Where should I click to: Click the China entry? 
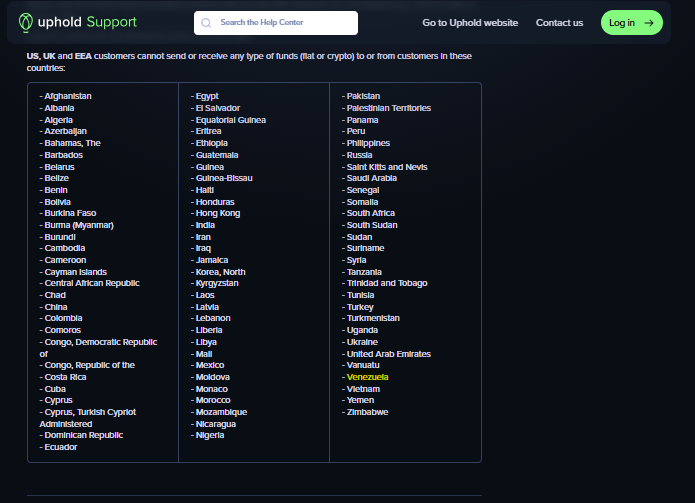coord(56,307)
